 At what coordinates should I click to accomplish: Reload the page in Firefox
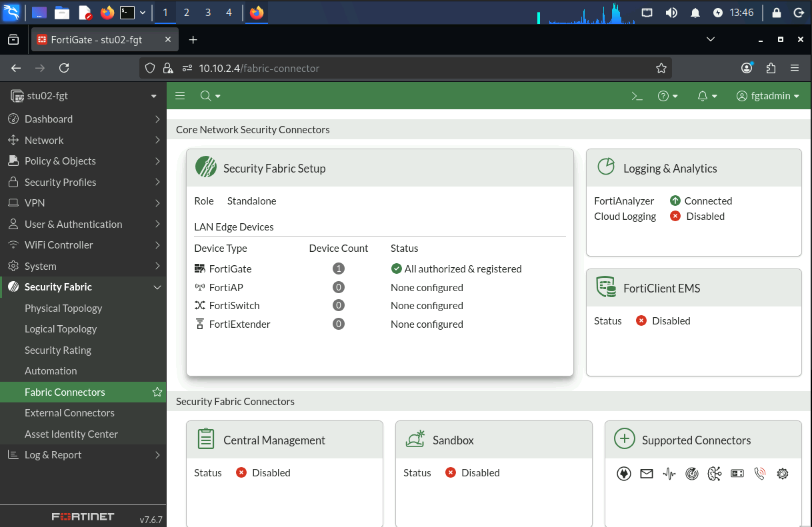click(64, 68)
